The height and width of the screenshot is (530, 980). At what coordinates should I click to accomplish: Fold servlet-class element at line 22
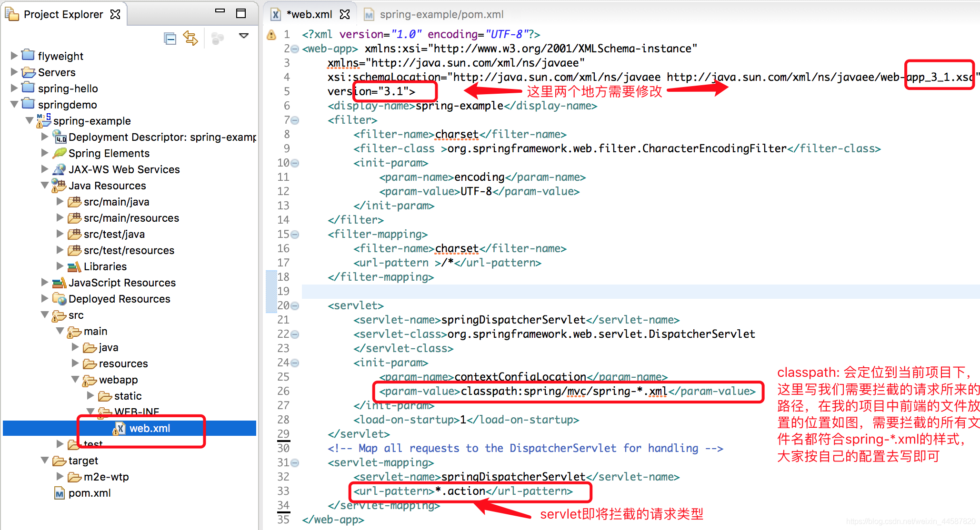point(295,334)
